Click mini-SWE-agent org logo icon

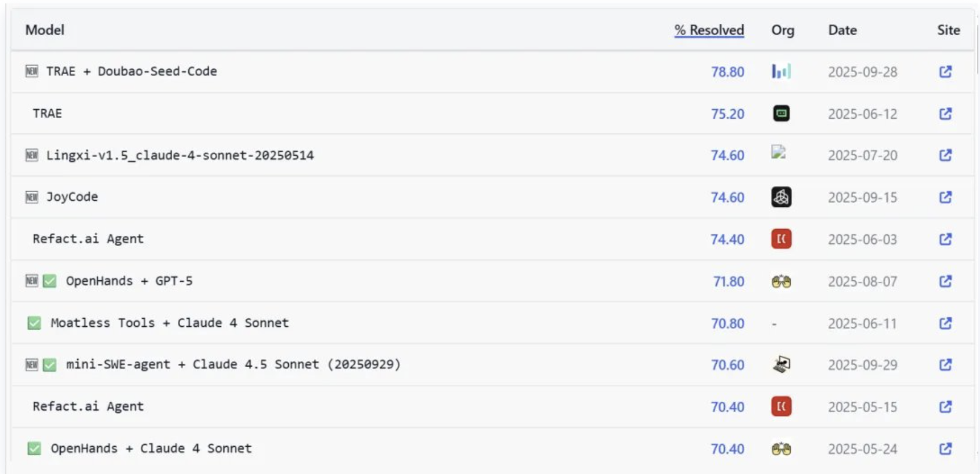(782, 364)
